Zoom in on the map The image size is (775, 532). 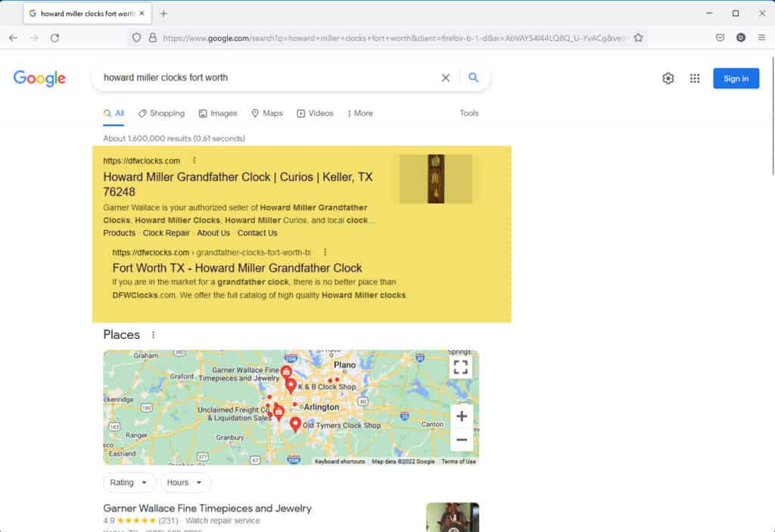462,416
